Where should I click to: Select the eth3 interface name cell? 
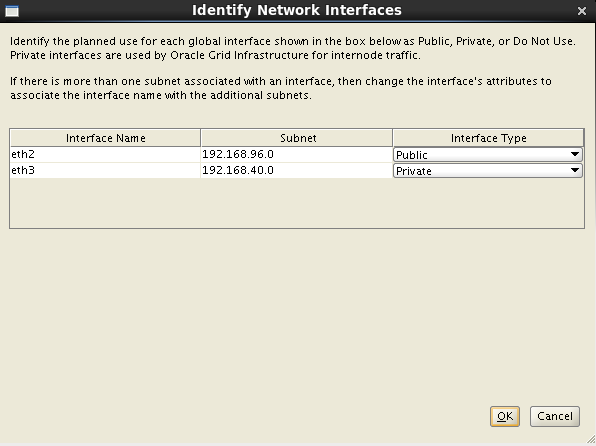tap(105, 170)
